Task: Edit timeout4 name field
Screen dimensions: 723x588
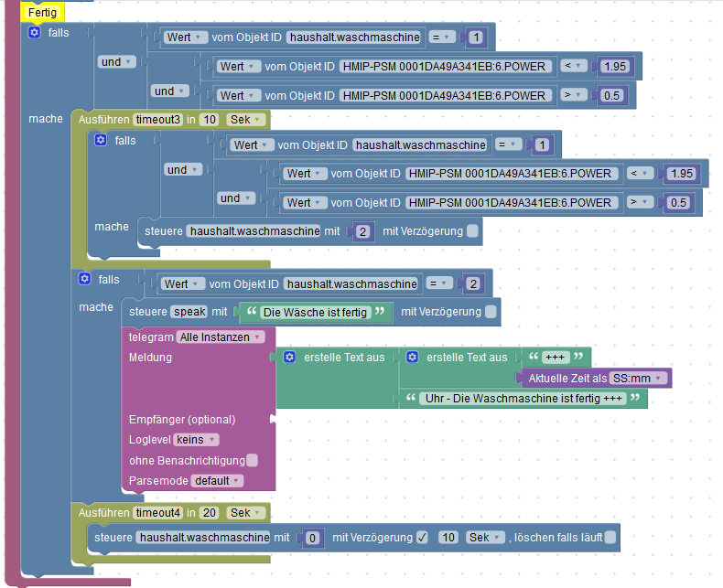Action: pyautogui.click(x=157, y=513)
